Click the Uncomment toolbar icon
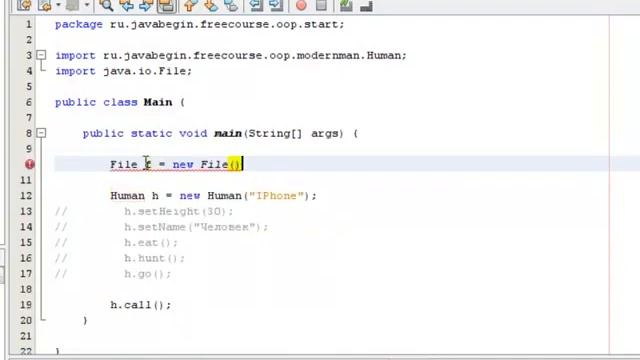This screenshot has height=360, width=640. click(366, 5)
